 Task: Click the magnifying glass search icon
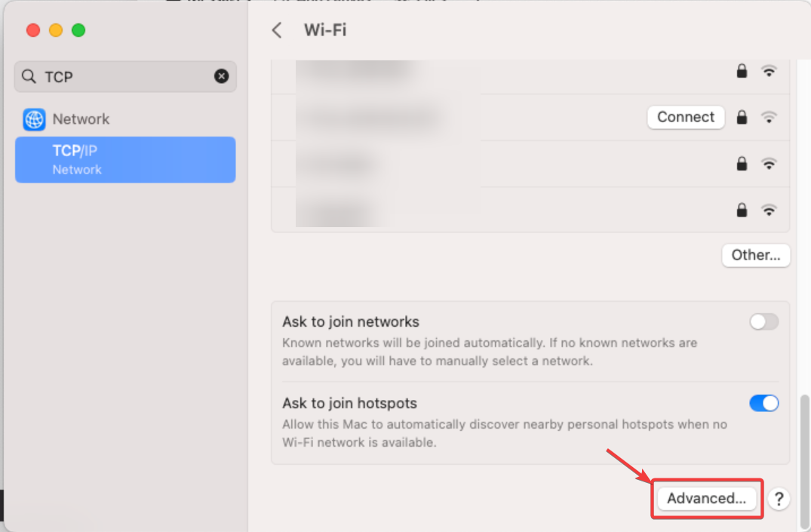click(x=29, y=76)
